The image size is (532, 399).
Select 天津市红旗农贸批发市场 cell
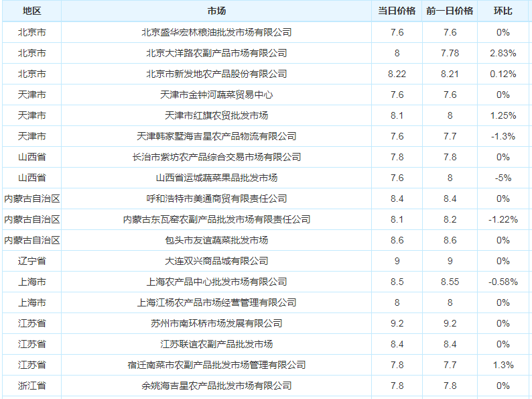point(216,115)
